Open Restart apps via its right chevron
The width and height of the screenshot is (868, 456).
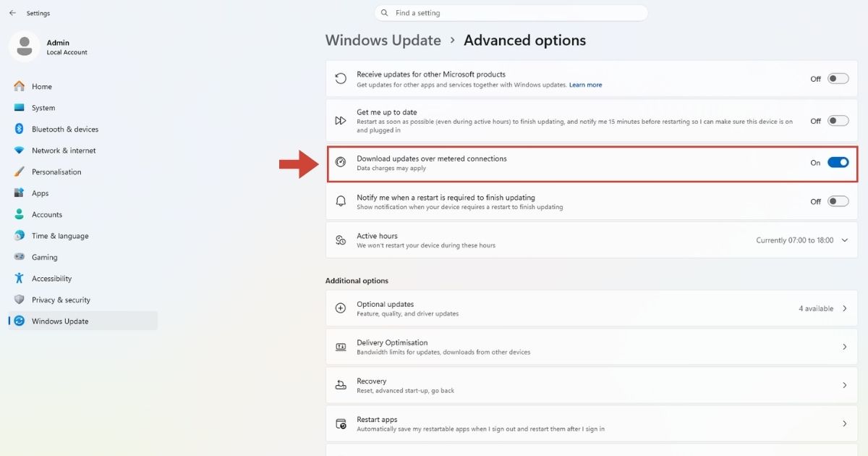(x=843, y=423)
